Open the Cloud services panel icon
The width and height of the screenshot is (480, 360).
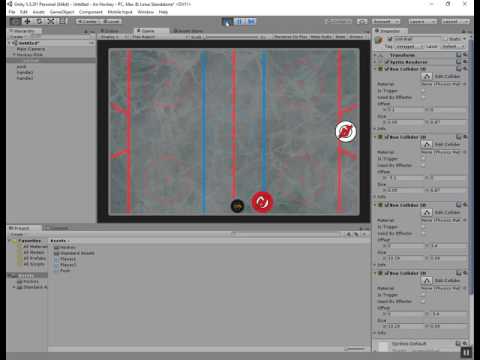click(362, 21)
